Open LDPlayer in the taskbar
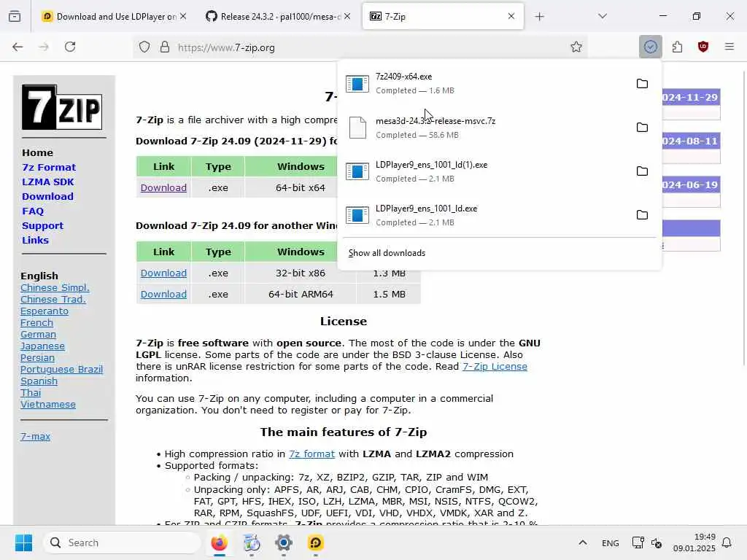This screenshot has width=747, height=560. [315, 542]
